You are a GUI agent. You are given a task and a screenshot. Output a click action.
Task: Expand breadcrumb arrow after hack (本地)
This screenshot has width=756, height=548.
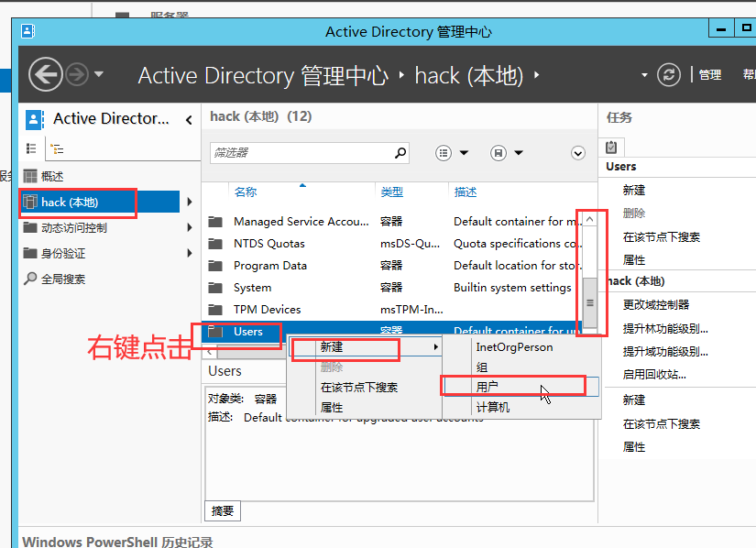coord(537,75)
